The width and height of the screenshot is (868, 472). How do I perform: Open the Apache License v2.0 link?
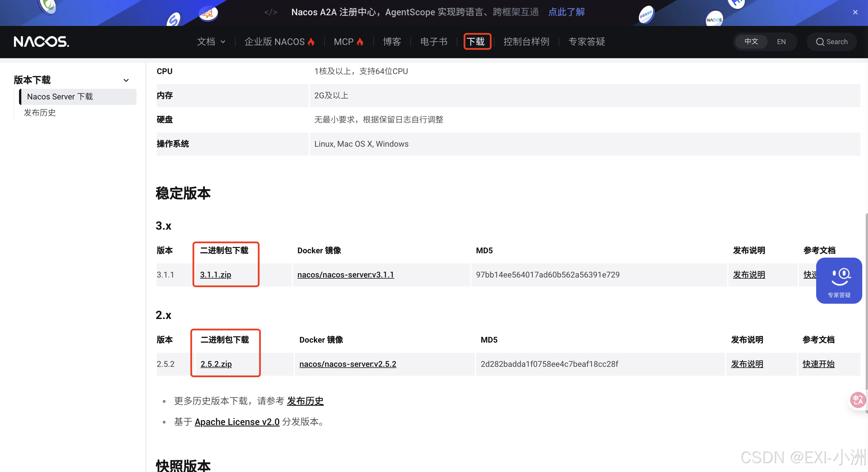[237, 422]
